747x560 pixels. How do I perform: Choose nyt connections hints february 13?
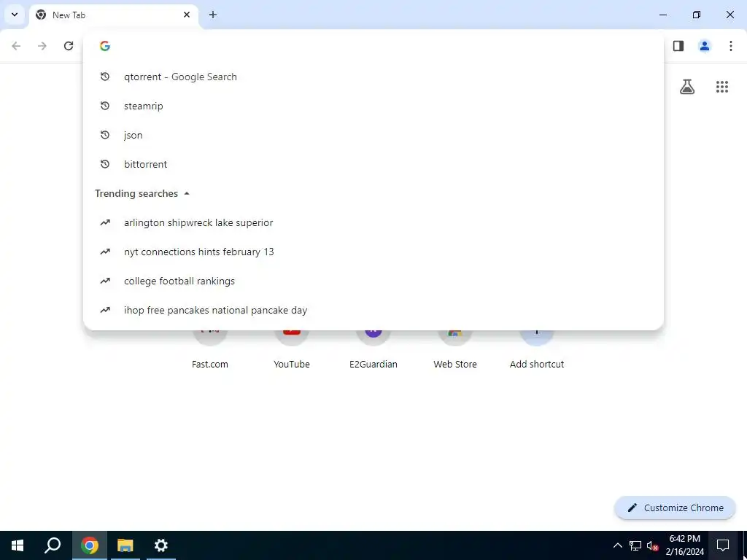[x=373, y=252]
